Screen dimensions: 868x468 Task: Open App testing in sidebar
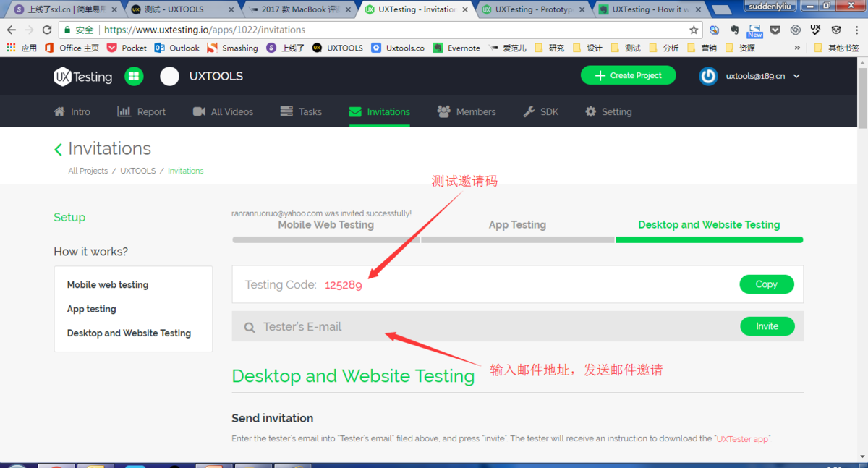(92, 309)
